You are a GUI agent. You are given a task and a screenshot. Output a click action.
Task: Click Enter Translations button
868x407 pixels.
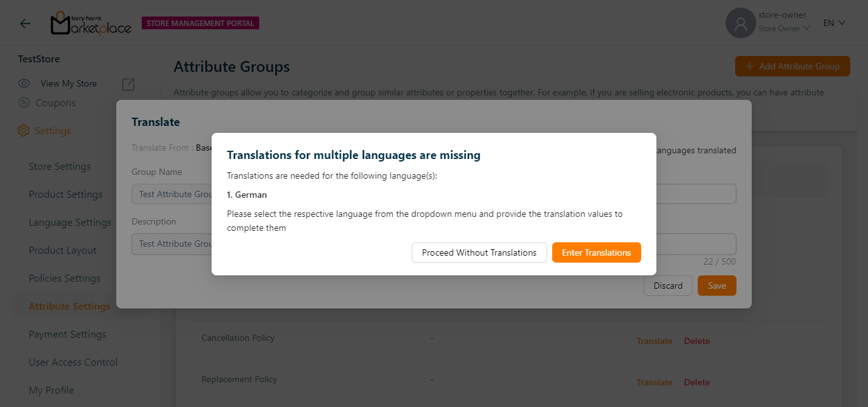click(596, 252)
